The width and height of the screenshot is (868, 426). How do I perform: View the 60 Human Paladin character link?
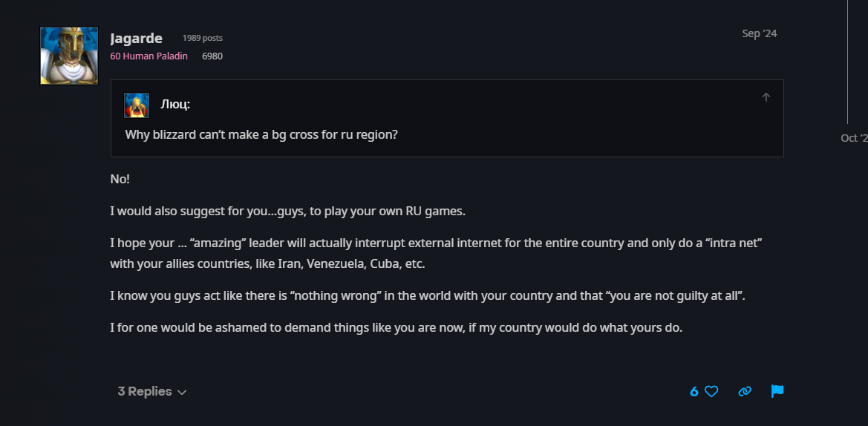click(149, 56)
